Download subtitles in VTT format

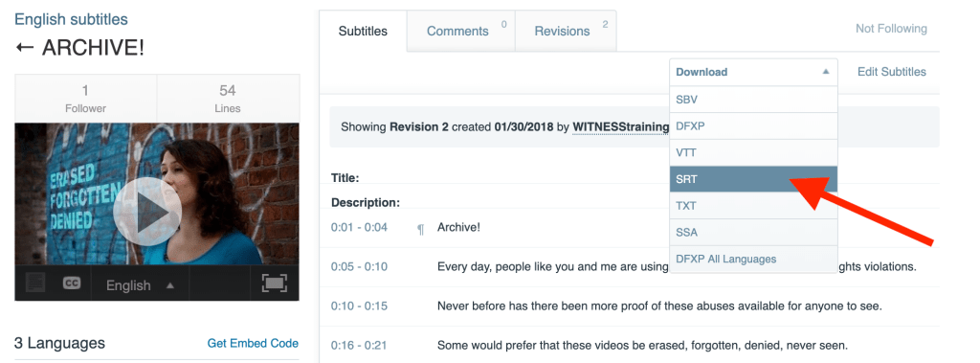(x=753, y=152)
